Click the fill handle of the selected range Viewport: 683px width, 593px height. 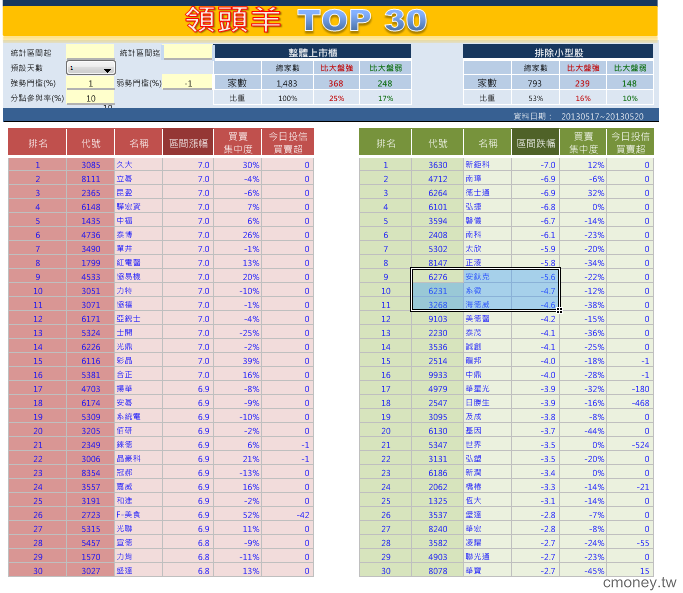[x=559, y=310]
